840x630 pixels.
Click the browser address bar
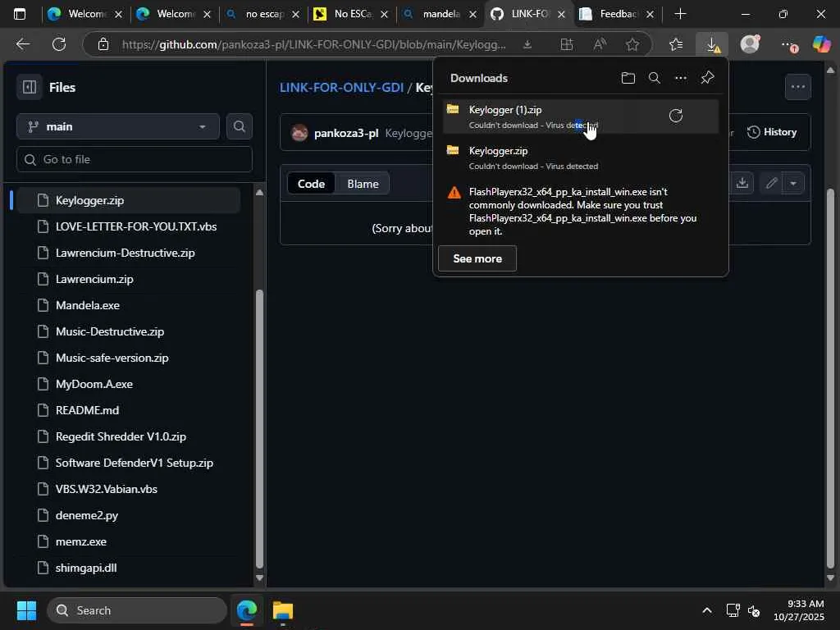[x=314, y=44]
